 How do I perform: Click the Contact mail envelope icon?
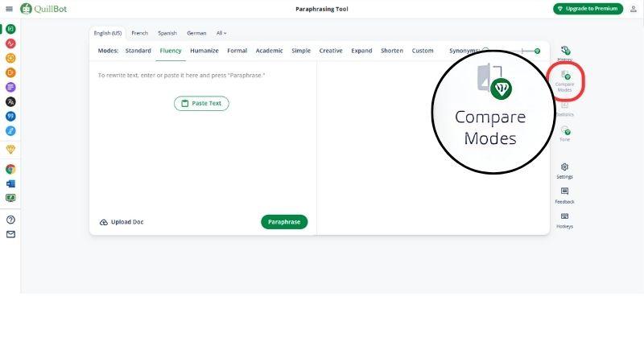pos(10,234)
